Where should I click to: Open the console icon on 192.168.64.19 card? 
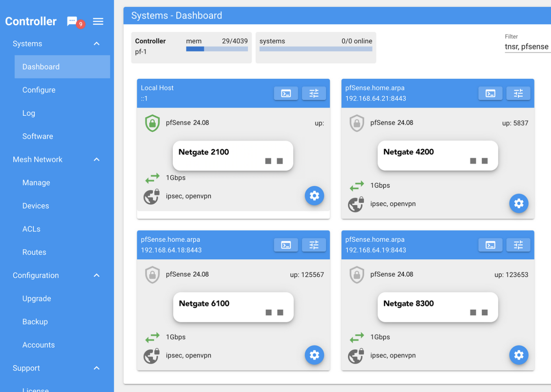[x=490, y=245]
